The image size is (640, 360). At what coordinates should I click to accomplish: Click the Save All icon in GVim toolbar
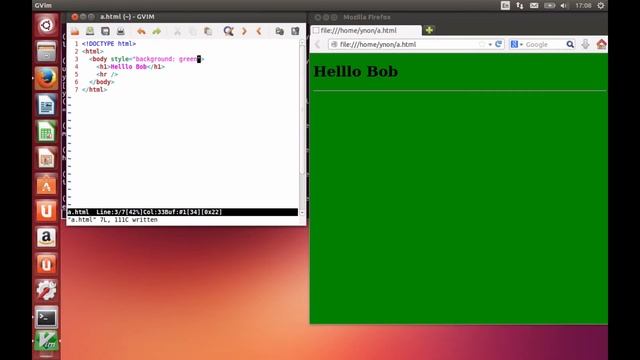click(x=105, y=31)
